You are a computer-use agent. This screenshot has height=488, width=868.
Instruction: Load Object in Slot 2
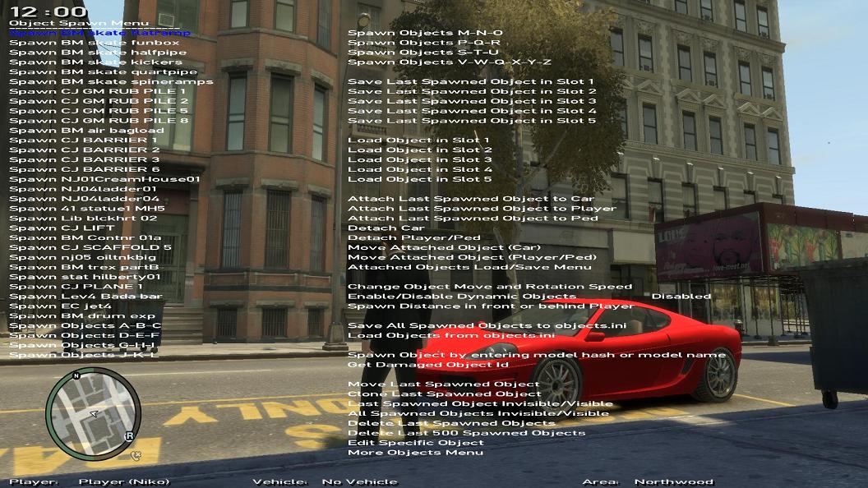(419, 150)
